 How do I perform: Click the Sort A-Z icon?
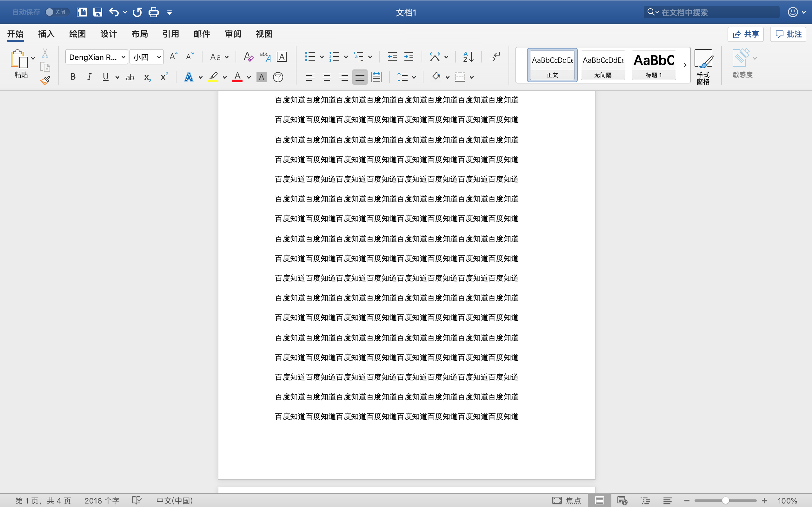coord(468,57)
